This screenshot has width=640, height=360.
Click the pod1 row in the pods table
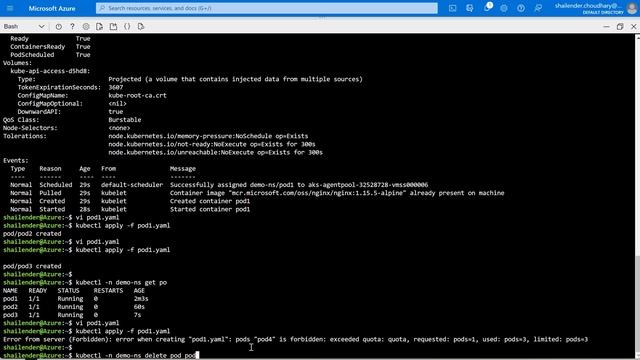[76, 299]
